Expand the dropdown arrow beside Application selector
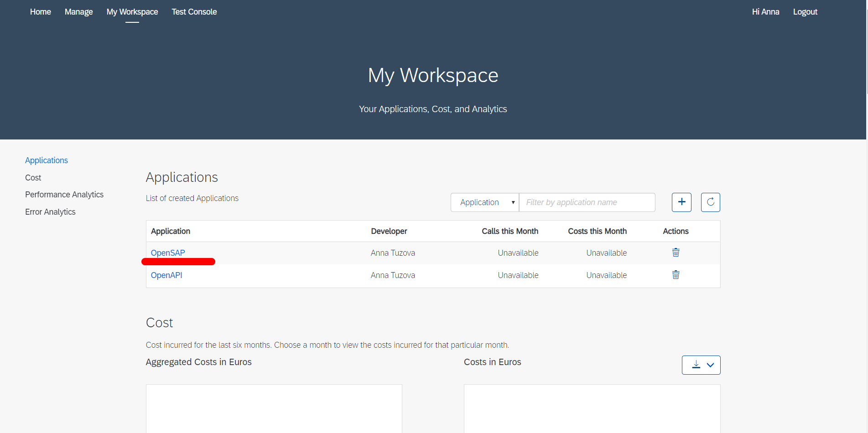The width and height of the screenshot is (868, 433). tap(513, 202)
